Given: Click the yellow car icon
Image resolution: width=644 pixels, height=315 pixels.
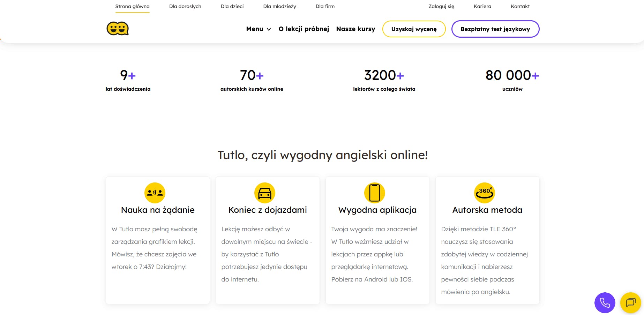Looking at the screenshot, I should coord(265,193).
